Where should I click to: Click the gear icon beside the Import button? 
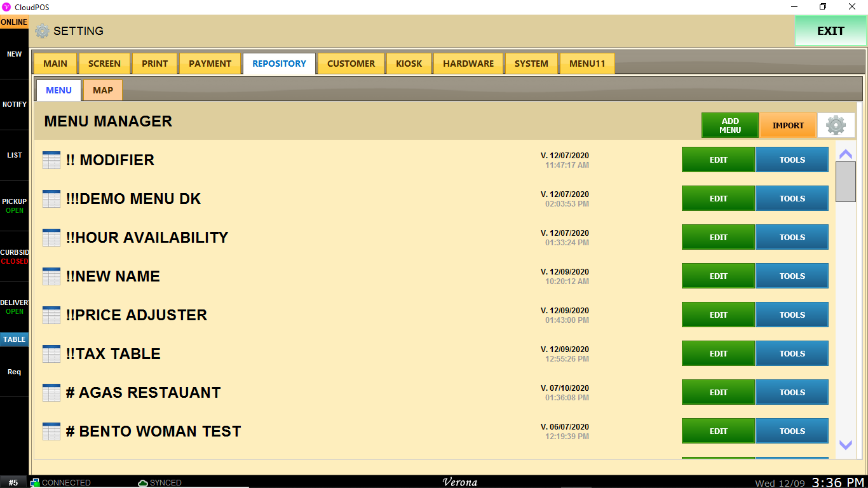836,125
